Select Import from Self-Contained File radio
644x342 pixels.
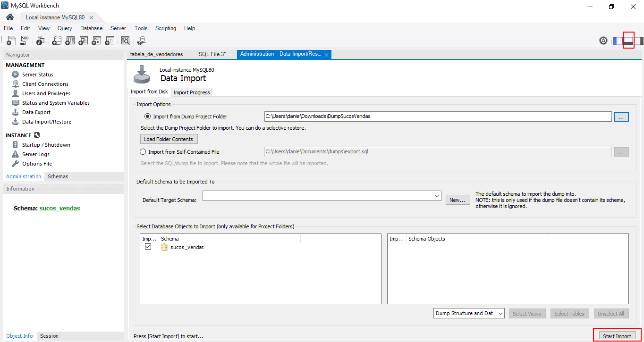click(143, 152)
